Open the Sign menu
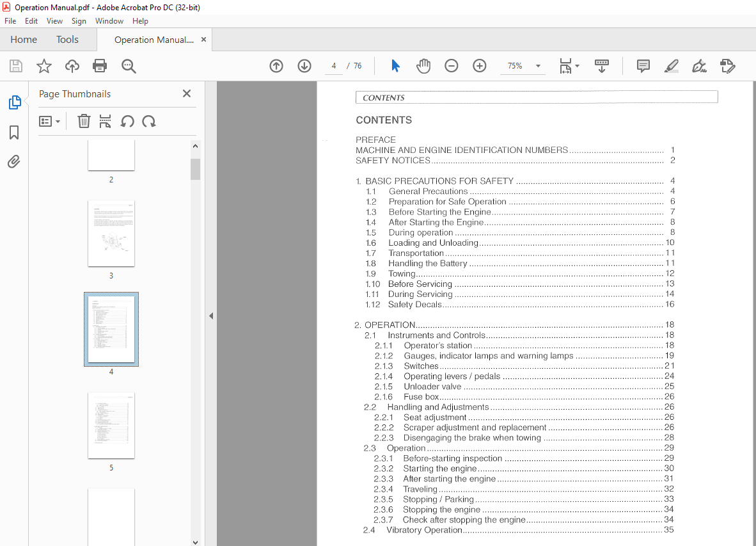756x546 pixels. 79,21
